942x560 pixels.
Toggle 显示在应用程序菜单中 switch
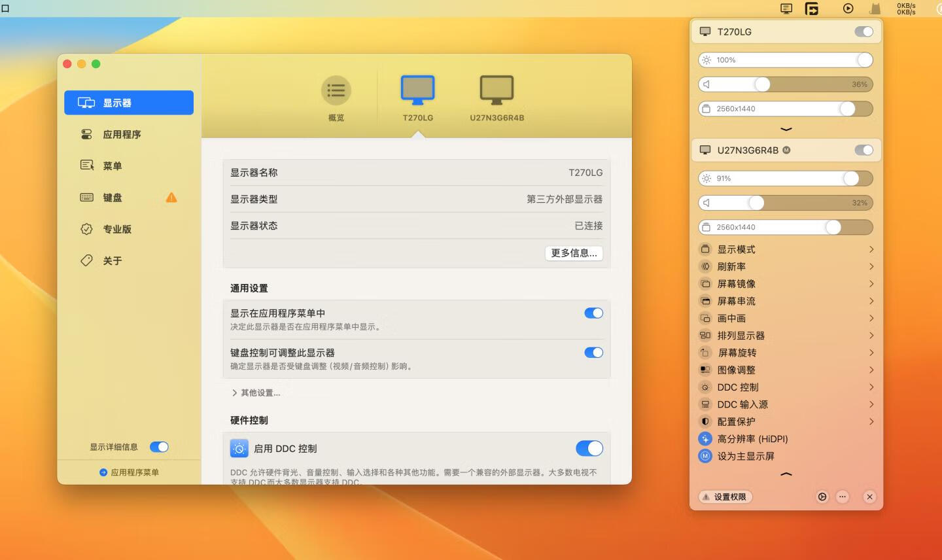[593, 313]
